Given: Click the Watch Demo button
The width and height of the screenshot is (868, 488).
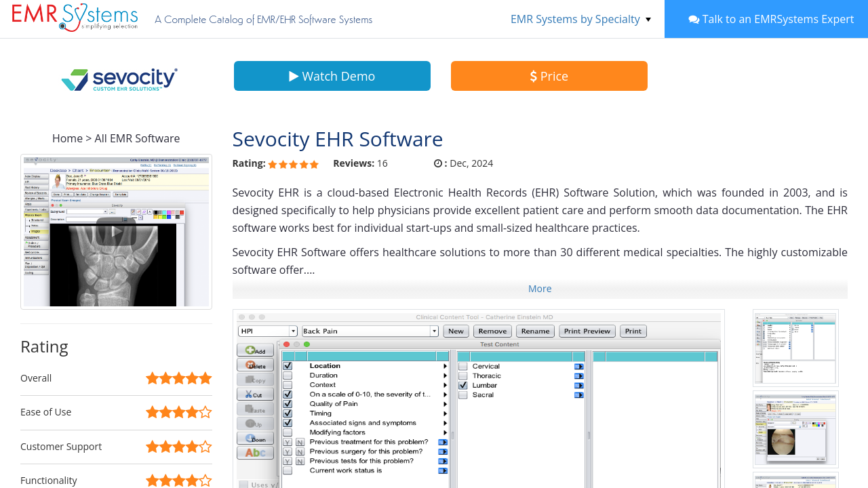Looking at the screenshot, I should [332, 76].
